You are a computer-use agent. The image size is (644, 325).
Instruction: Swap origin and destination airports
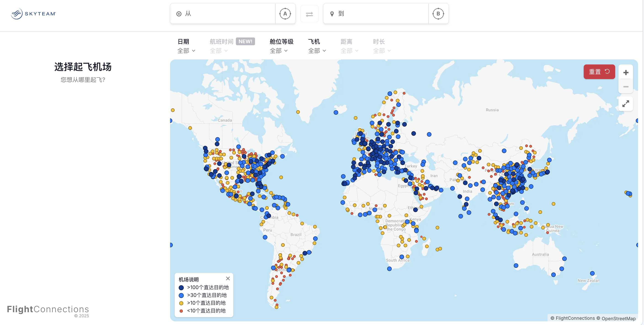pyautogui.click(x=309, y=14)
